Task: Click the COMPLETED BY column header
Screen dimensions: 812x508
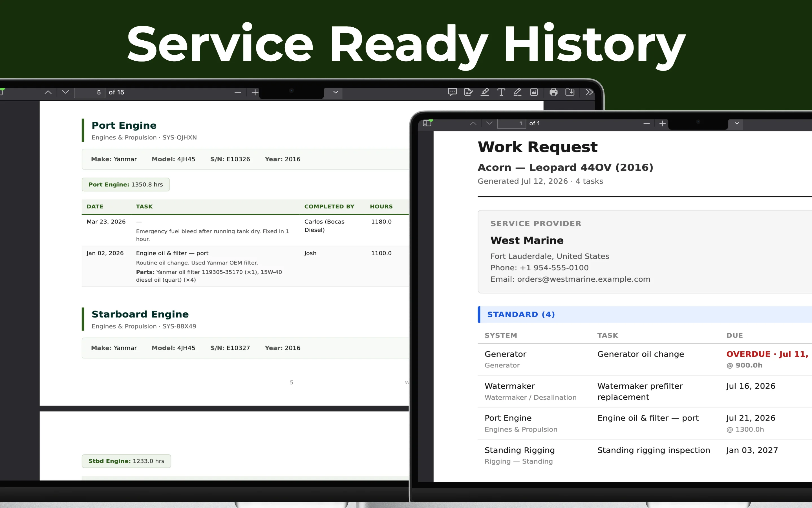Action: click(329, 207)
